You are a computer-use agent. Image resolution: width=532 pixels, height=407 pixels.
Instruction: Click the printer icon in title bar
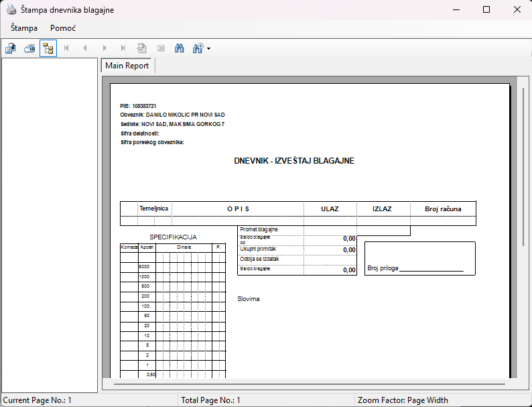tap(11, 9)
